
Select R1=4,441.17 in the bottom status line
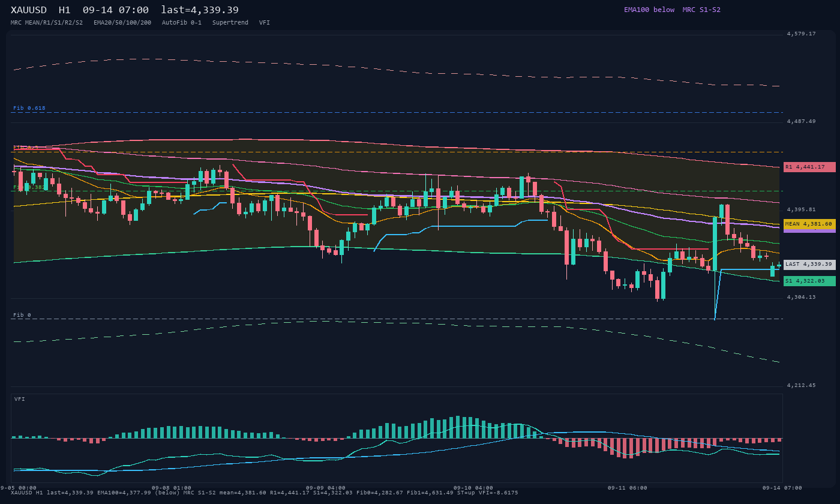pyautogui.click(x=290, y=493)
